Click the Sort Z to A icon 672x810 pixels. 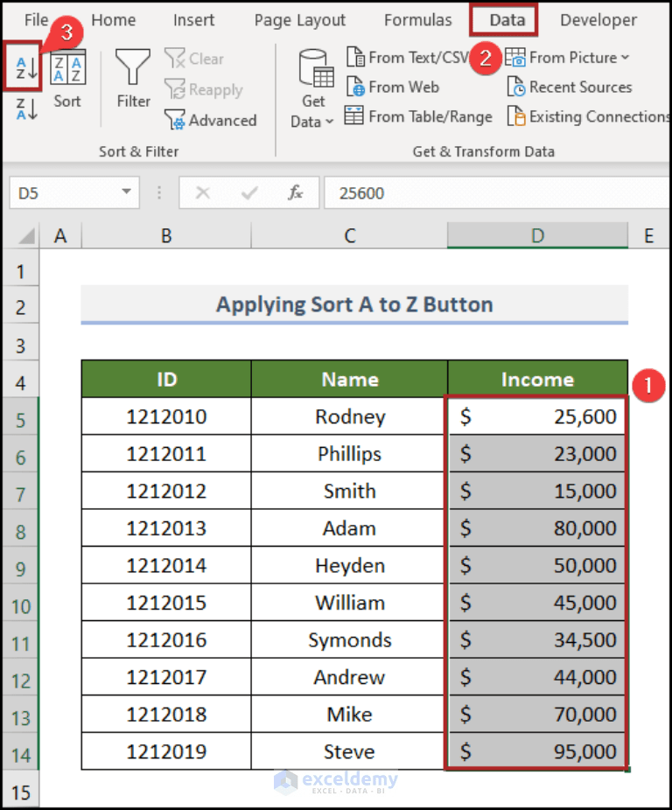click(x=26, y=109)
